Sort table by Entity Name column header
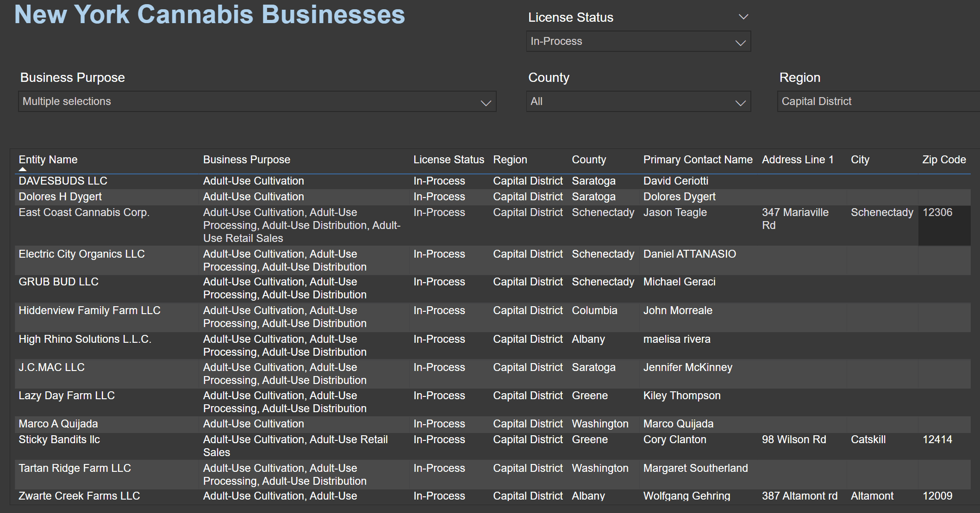Image resolution: width=980 pixels, height=513 pixels. tap(48, 160)
